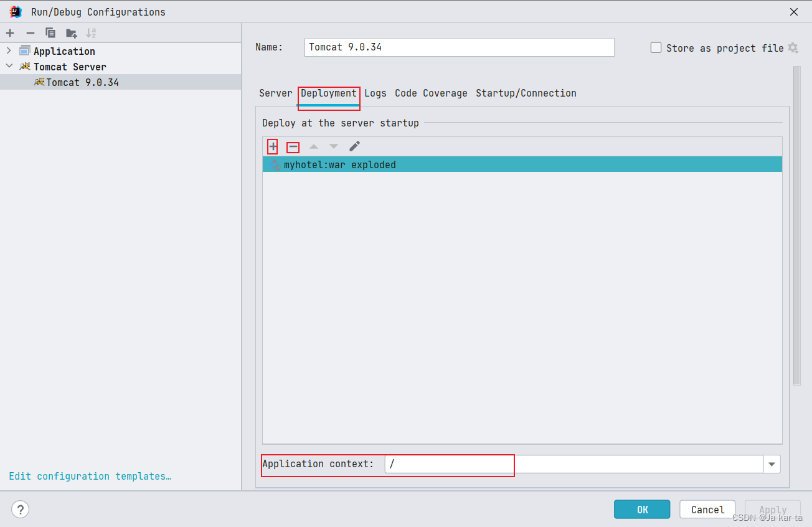Select Tomcat 9.0.34 in configuration tree
This screenshot has height=527, width=812.
pyautogui.click(x=120, y=82)
